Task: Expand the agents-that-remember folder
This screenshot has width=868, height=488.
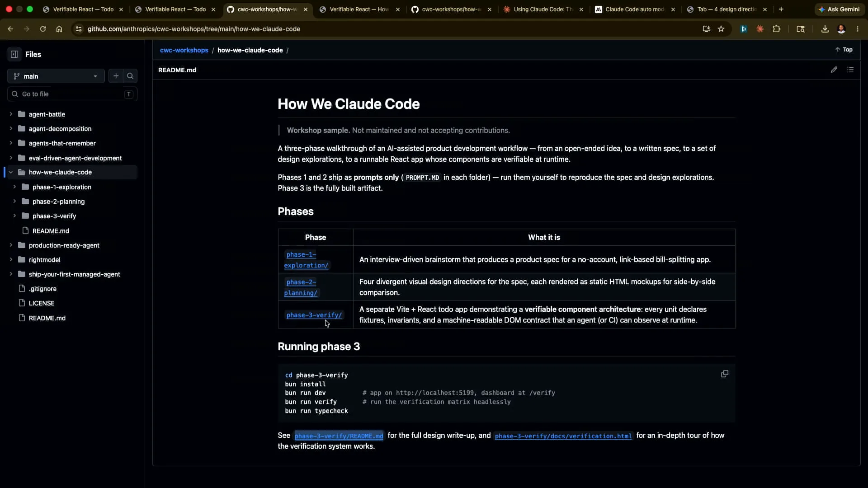Action: coord(11,143)
